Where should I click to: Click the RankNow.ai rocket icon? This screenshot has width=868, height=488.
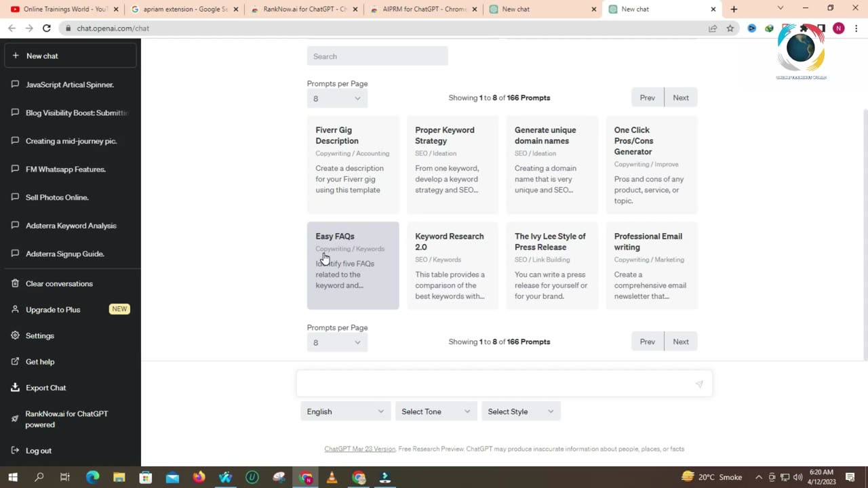tap(15, 419)
